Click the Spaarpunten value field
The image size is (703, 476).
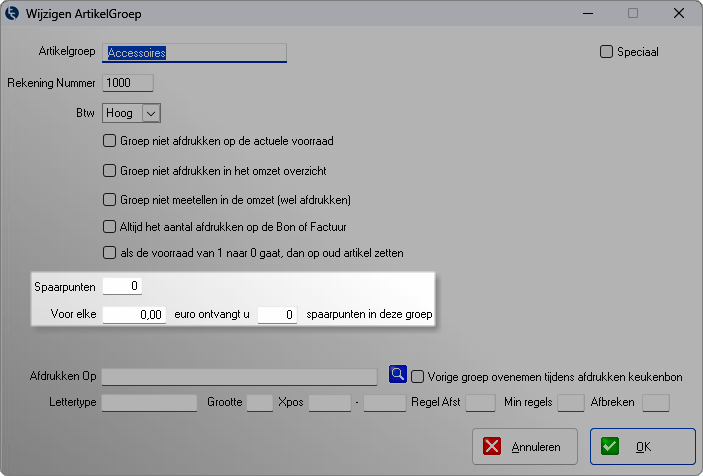[122, 286]
